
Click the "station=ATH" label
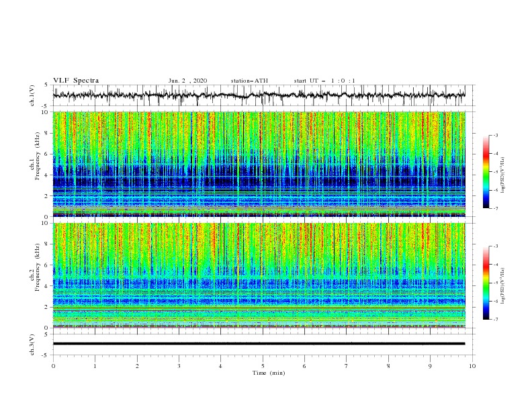click(249, 81)
